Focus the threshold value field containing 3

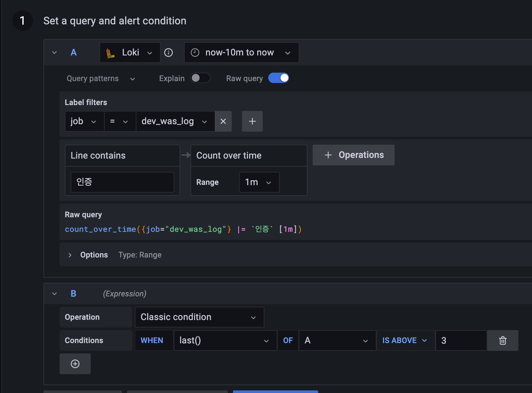coord(461,340)
